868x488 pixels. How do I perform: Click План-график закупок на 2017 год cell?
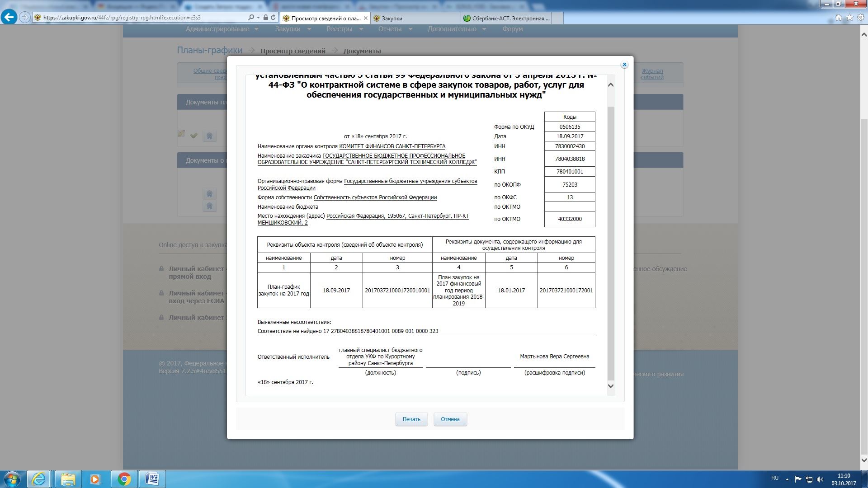coord(284,290)
